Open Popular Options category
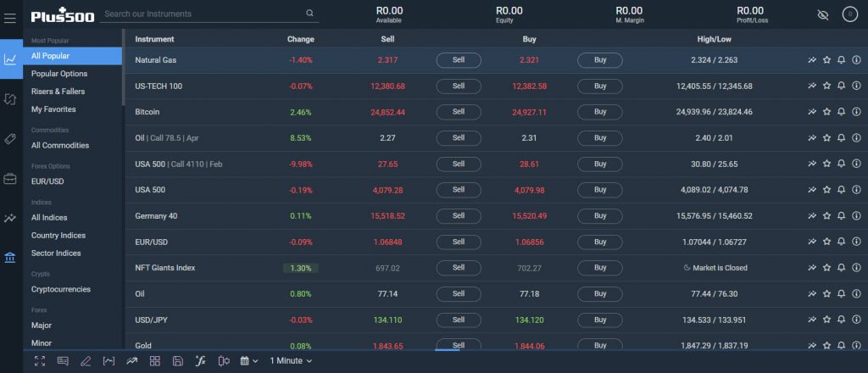 click(x=59, y=74)
